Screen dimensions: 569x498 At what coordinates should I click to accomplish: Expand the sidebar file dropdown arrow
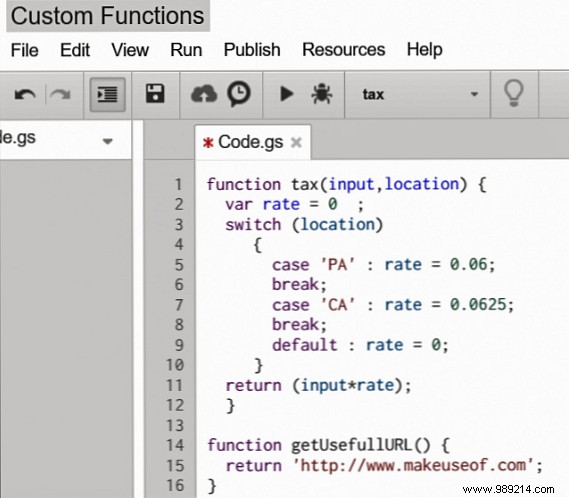coord(107,141)
